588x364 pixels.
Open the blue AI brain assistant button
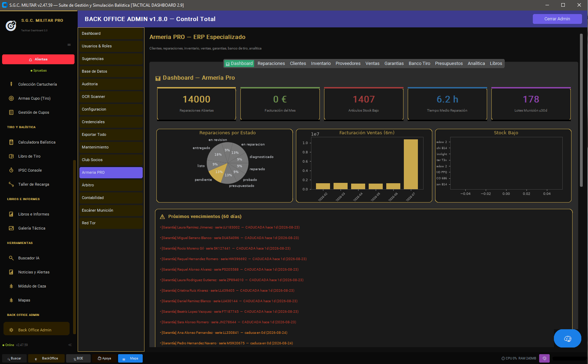[568, 339]
